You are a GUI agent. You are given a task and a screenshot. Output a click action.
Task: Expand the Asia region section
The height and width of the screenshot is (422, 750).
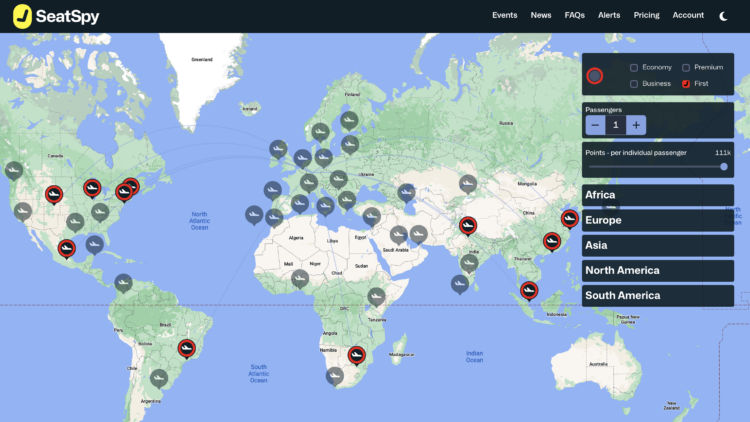pyautogui.click(x=657, y=245)
